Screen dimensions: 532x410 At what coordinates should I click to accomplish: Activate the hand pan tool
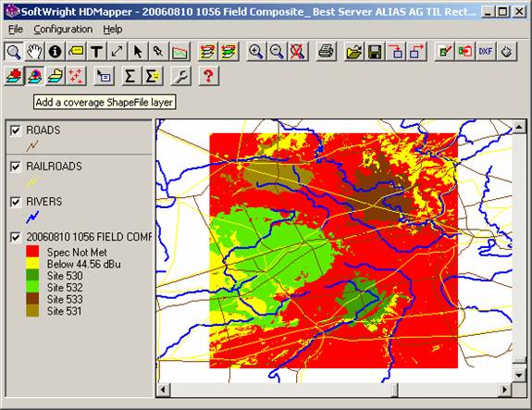click(34, 52)
